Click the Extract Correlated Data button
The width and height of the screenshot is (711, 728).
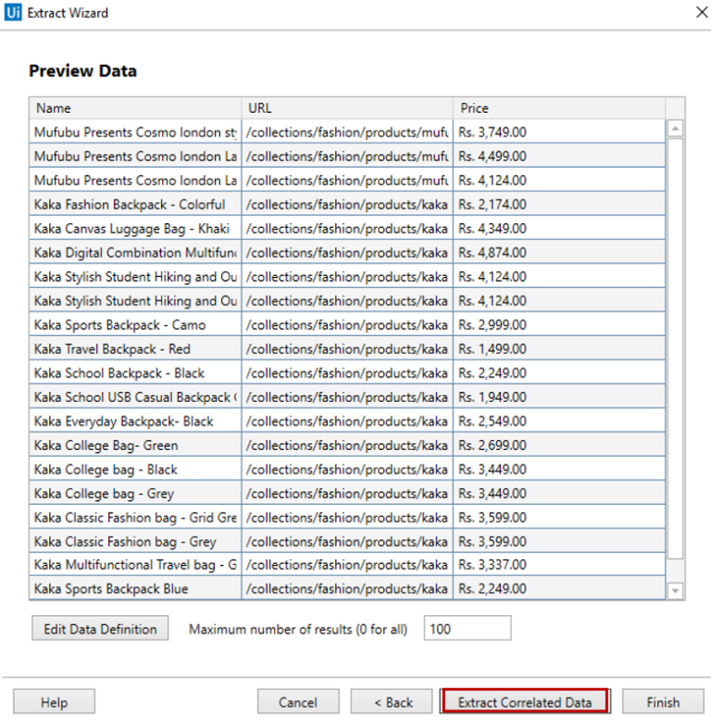click(524, 702)
